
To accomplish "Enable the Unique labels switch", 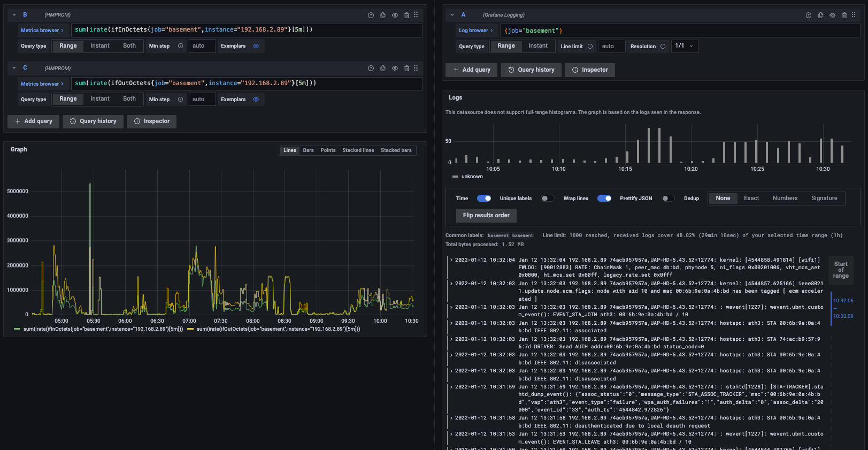I will (547, 199).
